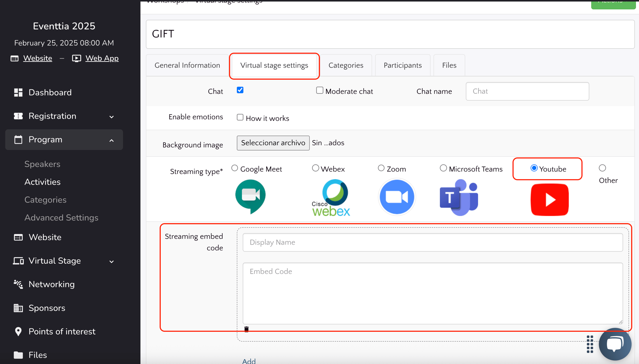
Task: Switch to the Categories tab
Action: [346, 65]
